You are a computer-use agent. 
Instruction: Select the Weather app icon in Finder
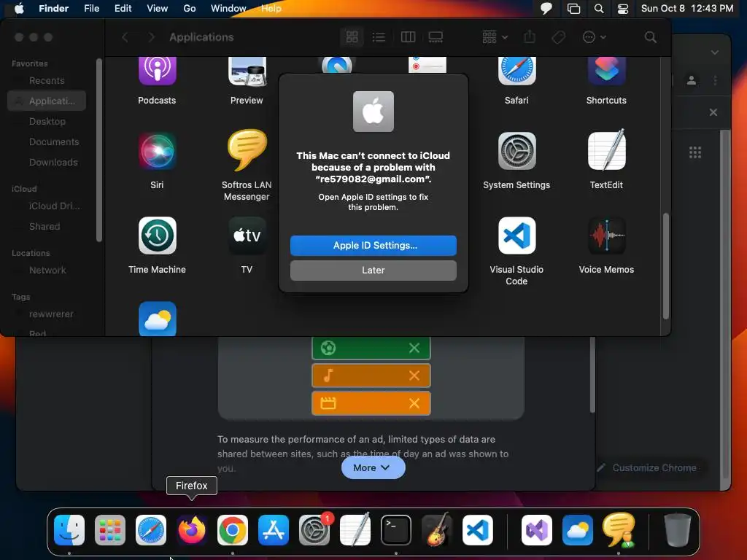coord(158,319)
